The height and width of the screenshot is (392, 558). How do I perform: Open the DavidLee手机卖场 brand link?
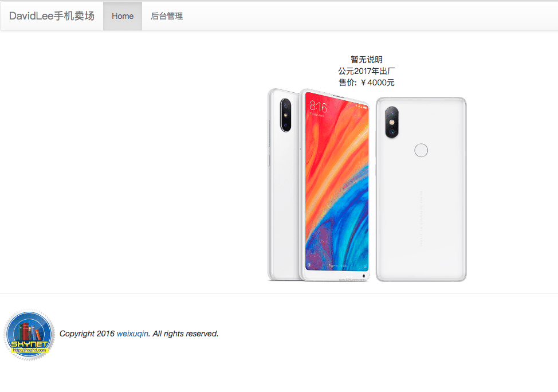coord(52,16)
